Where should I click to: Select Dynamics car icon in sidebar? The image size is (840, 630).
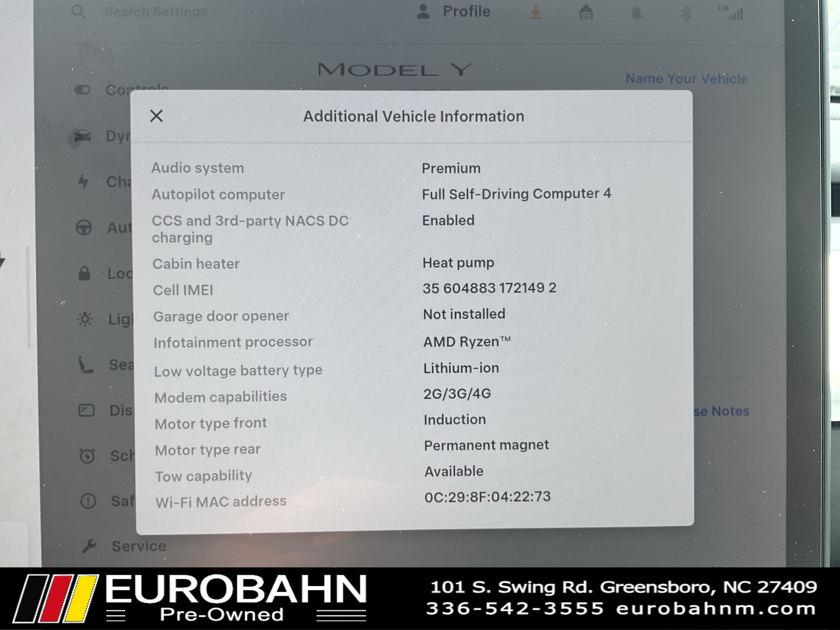(82, 136)
